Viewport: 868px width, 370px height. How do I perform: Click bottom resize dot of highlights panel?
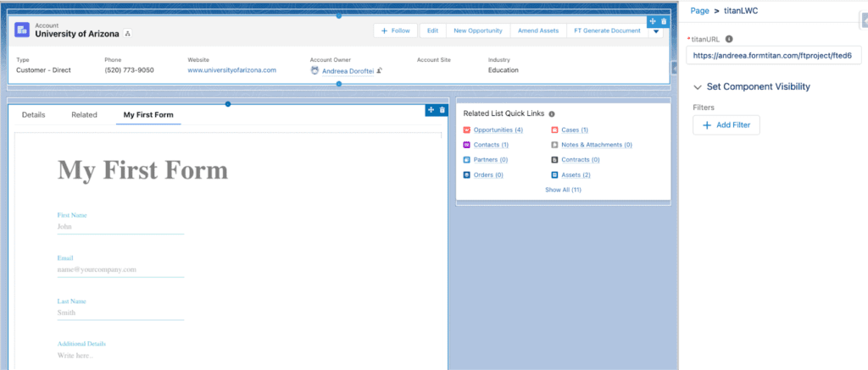(x=339, y=84)
